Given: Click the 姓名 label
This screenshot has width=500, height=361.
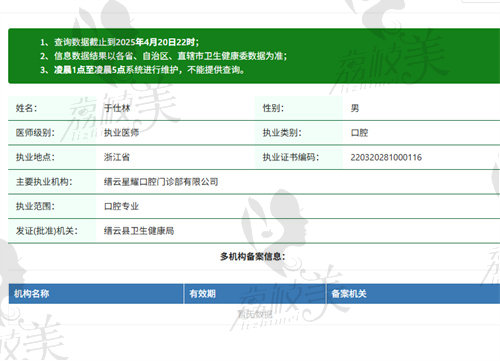Looking at the screenshot, I should [26, 108].
